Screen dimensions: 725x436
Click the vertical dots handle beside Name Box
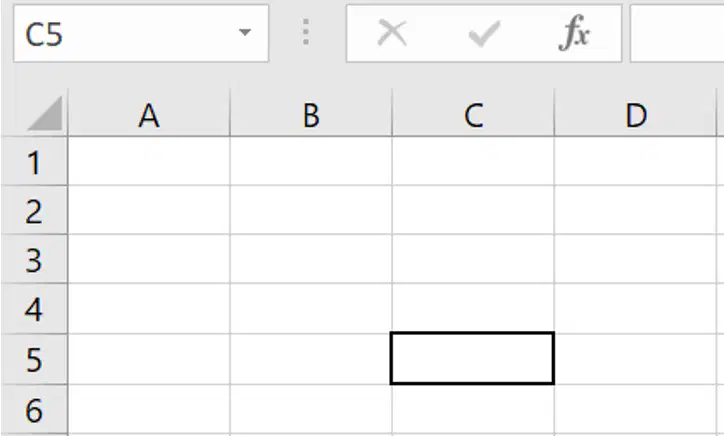pos(306,32)
